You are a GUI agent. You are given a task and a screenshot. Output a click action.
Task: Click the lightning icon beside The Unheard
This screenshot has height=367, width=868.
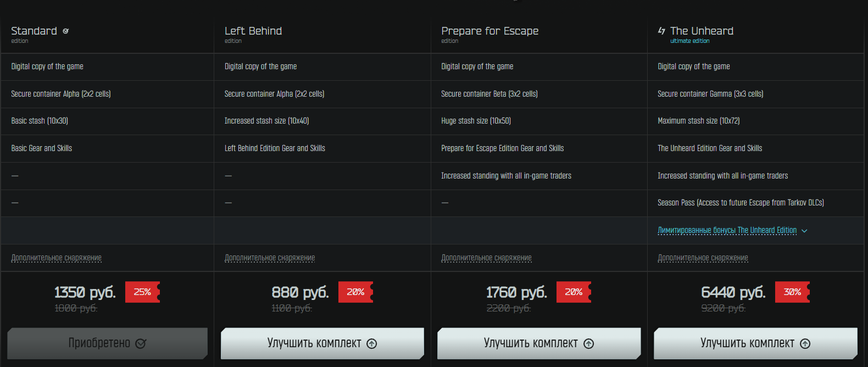point(661,31)
